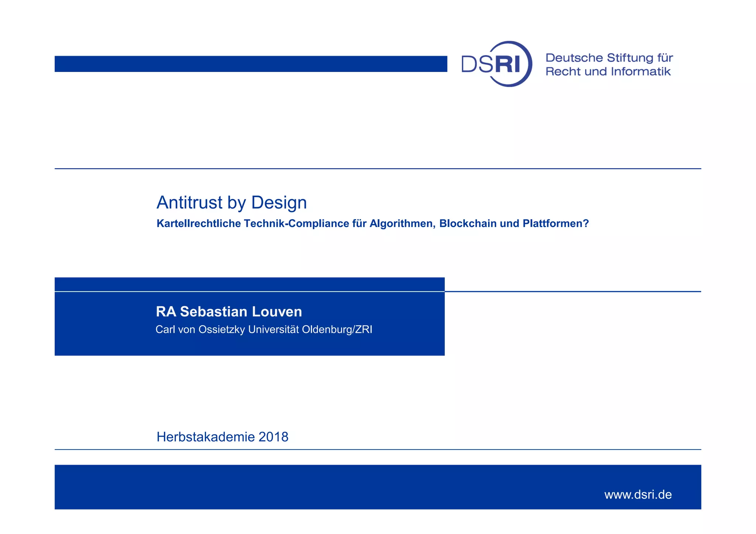Click 'Carl von Ossietzky Universität' affiliation text
This screenshot has height=534, width=756.
(227, 330)
